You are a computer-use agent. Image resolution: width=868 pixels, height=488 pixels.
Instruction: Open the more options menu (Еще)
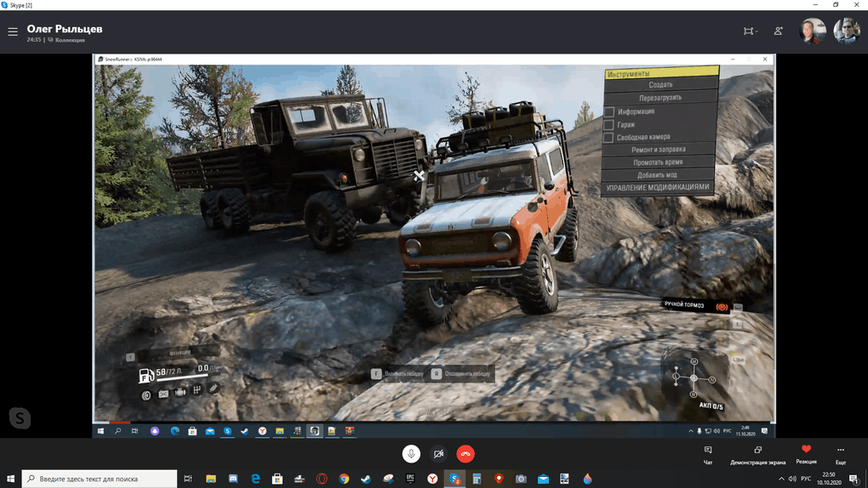(841, 454)
